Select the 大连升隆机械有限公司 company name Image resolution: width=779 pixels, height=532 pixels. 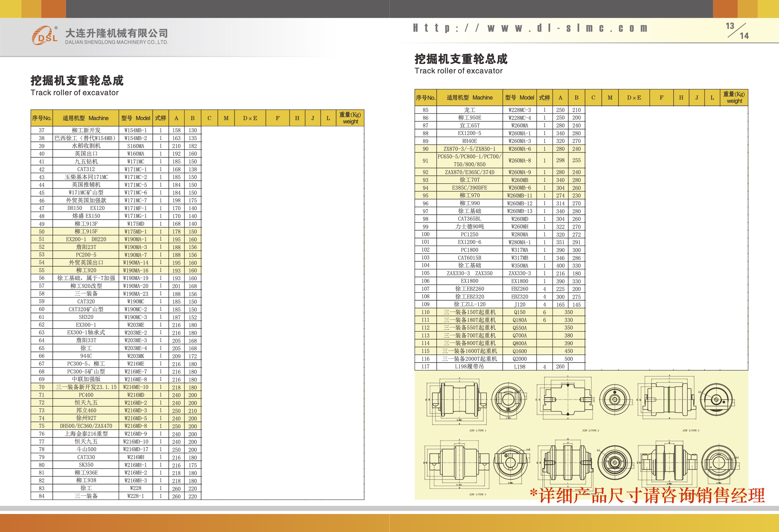pyautogui.click(x=116, y=33)
